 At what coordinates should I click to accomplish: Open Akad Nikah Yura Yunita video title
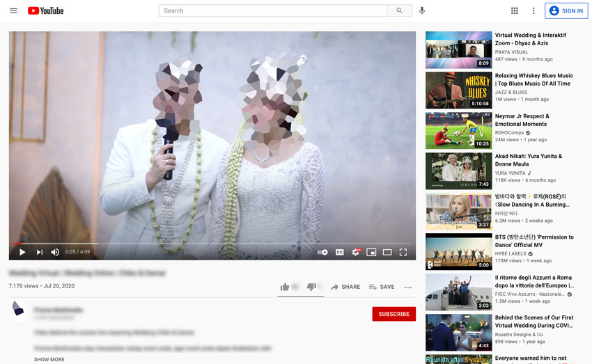click(x=529, y=160)
